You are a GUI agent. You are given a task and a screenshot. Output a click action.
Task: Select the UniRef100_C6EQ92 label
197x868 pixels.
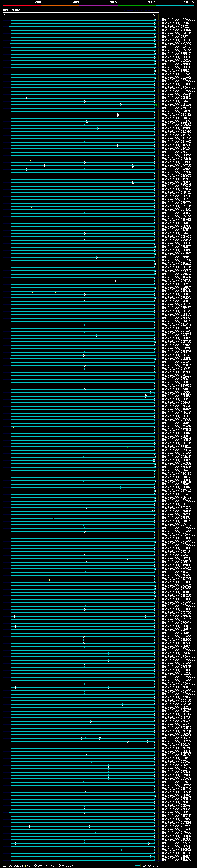[177, 836]
